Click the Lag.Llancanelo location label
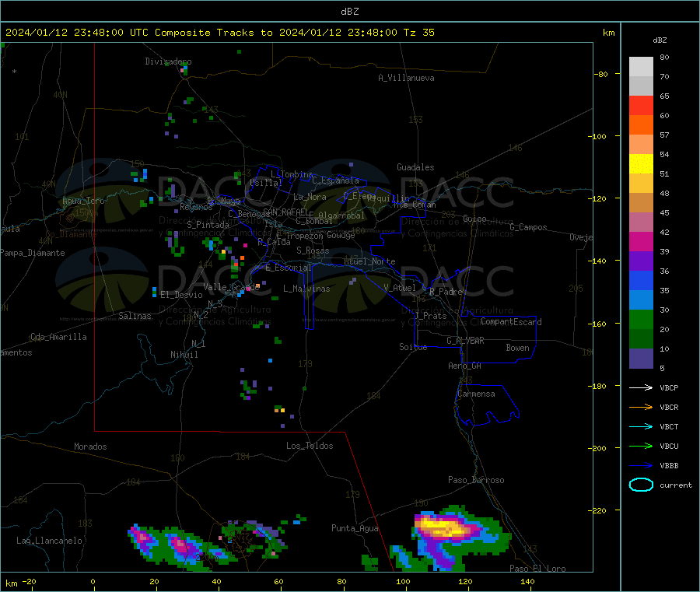 point(49,541)
